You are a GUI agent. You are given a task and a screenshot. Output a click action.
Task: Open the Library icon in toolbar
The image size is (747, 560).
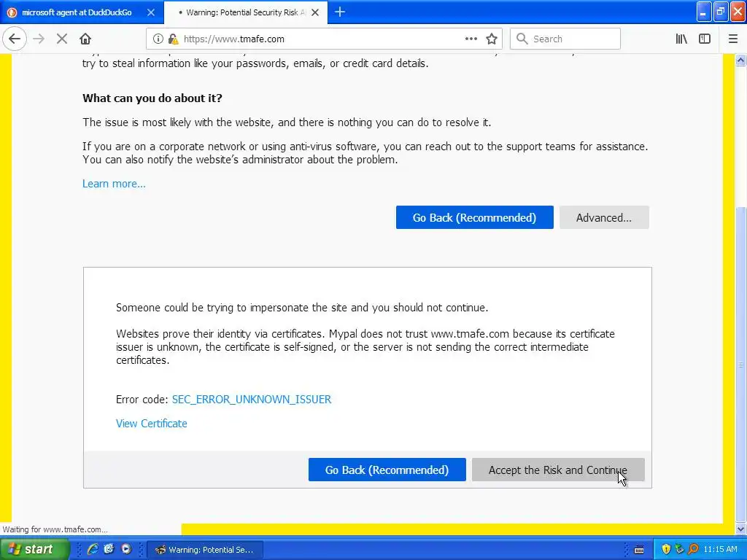click(681, 39)
